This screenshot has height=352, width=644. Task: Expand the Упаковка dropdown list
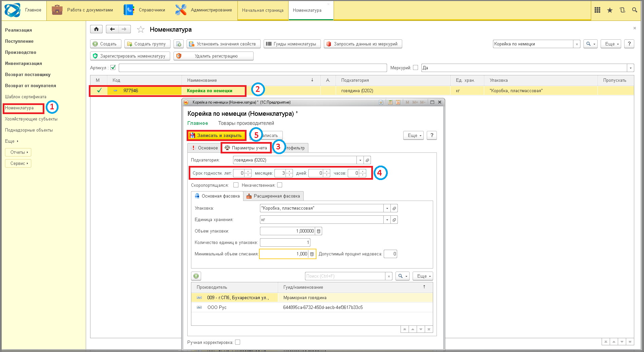click(387, 208)
